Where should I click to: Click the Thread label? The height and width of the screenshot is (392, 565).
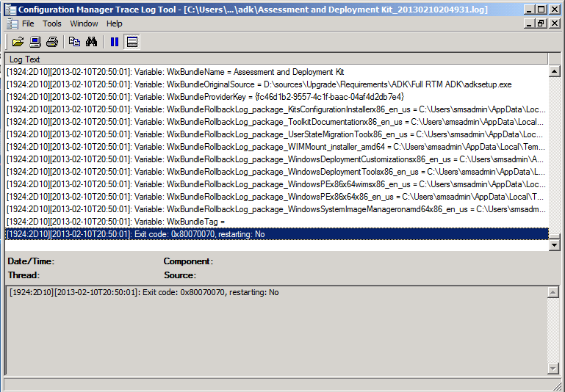24,275
